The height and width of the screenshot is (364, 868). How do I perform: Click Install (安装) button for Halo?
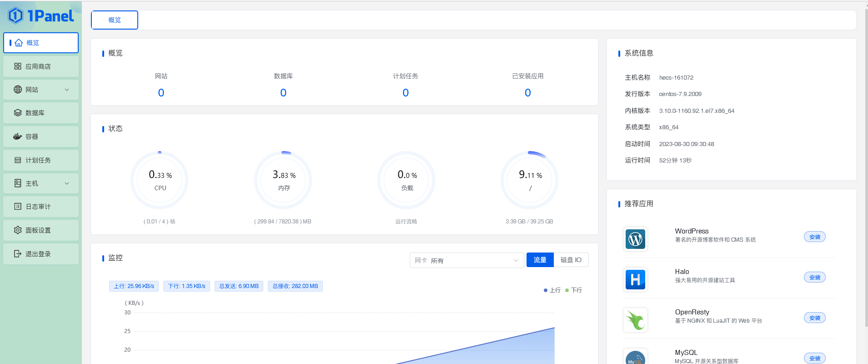point(814,278)
